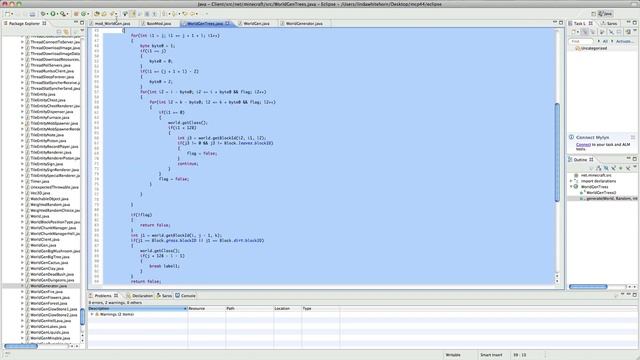Open the New file dropdown arrow
640x360 pixels.
(x=12, y=14)
